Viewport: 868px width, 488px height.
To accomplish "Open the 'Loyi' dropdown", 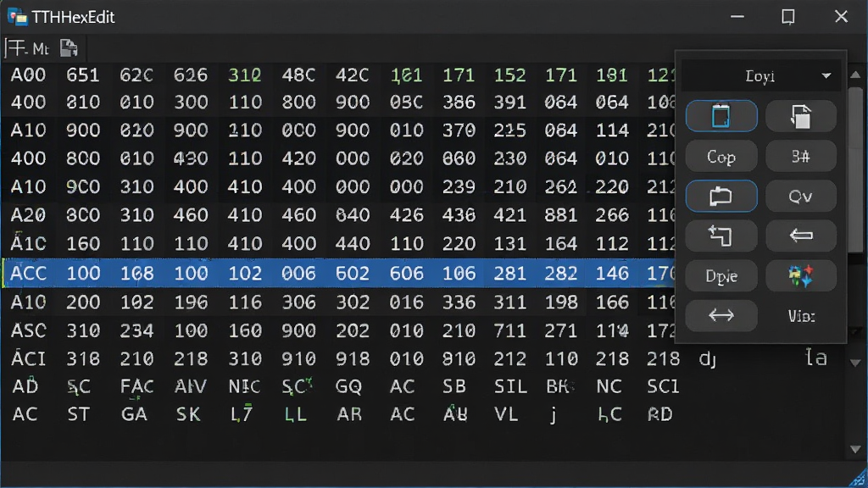I will click(761, 75).
